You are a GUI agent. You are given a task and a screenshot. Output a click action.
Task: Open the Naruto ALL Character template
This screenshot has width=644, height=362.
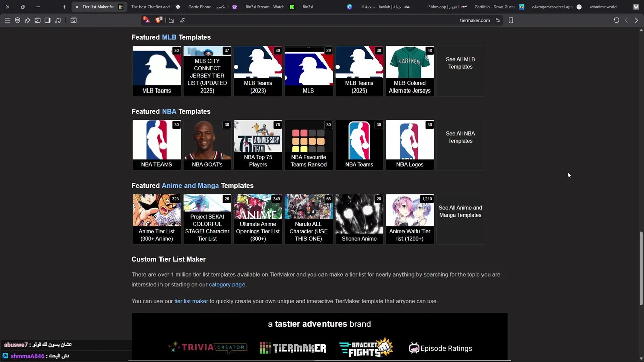pos(308,219)
